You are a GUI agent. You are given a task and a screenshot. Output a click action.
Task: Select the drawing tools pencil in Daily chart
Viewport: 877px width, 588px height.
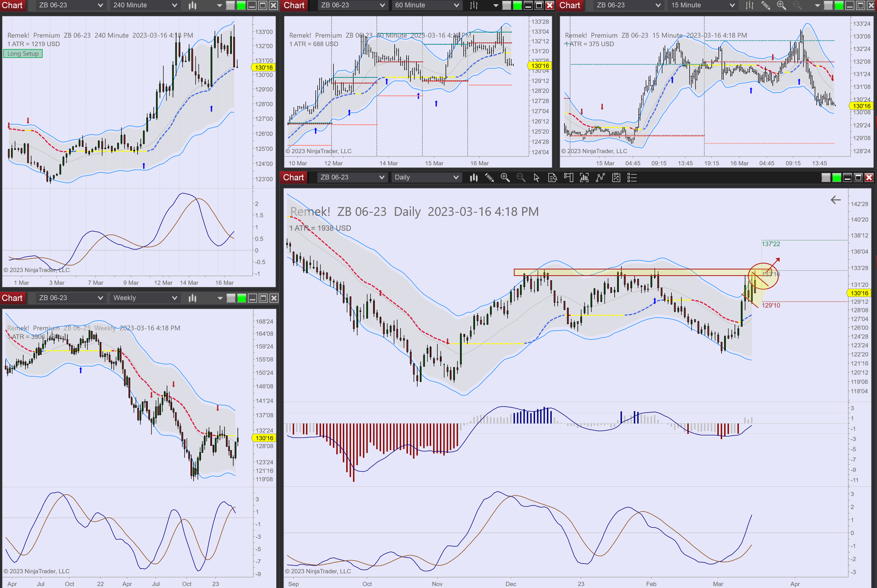(x=489, y=178)
